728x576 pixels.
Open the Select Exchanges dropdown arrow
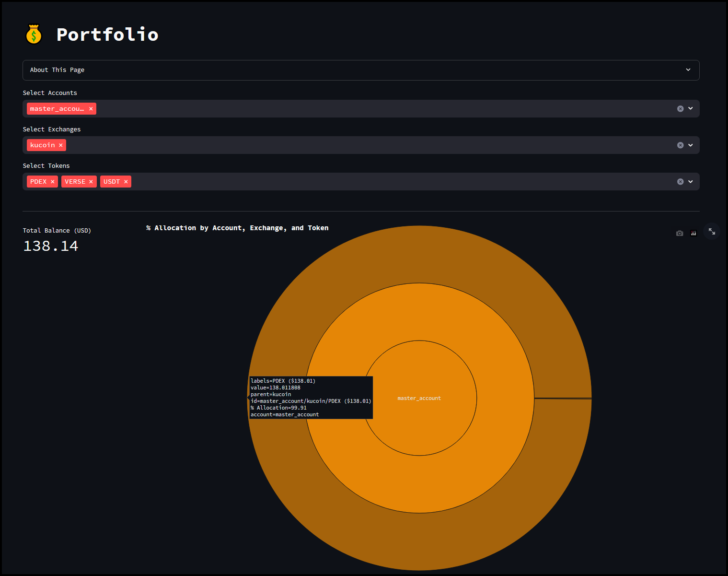(691, 145)
